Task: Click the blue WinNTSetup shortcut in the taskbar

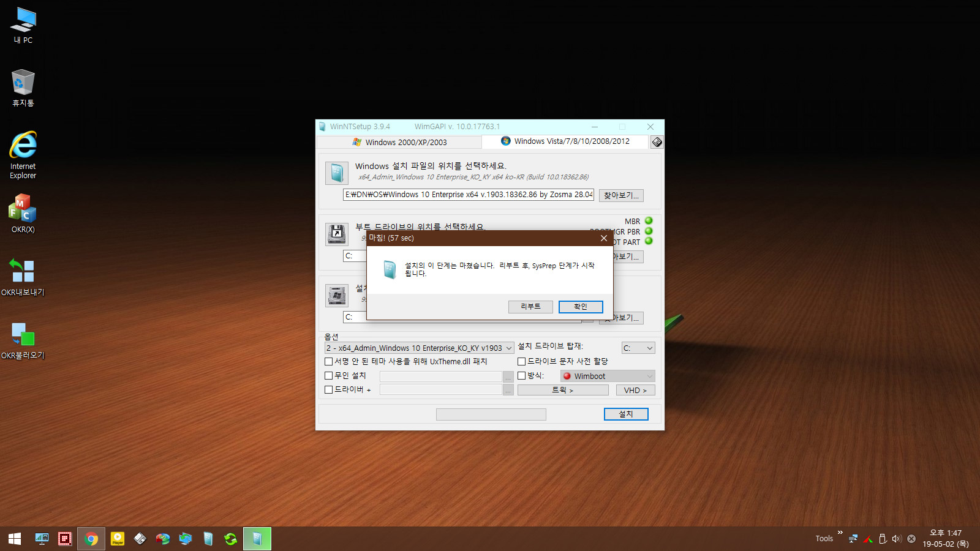Action: (x=208, y=539)
